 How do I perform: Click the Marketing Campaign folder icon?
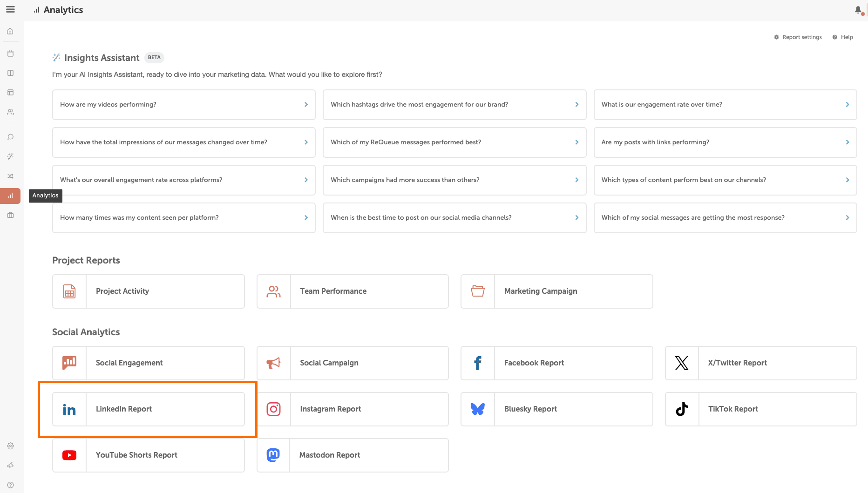click(478, 291)
